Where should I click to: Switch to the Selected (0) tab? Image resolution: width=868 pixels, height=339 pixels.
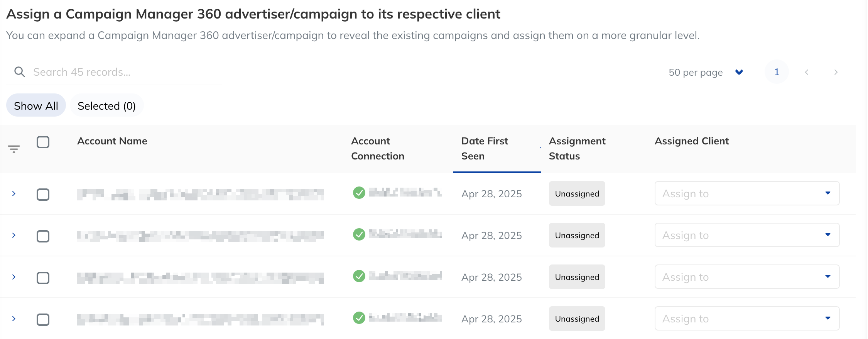click(x=106, y=105)
